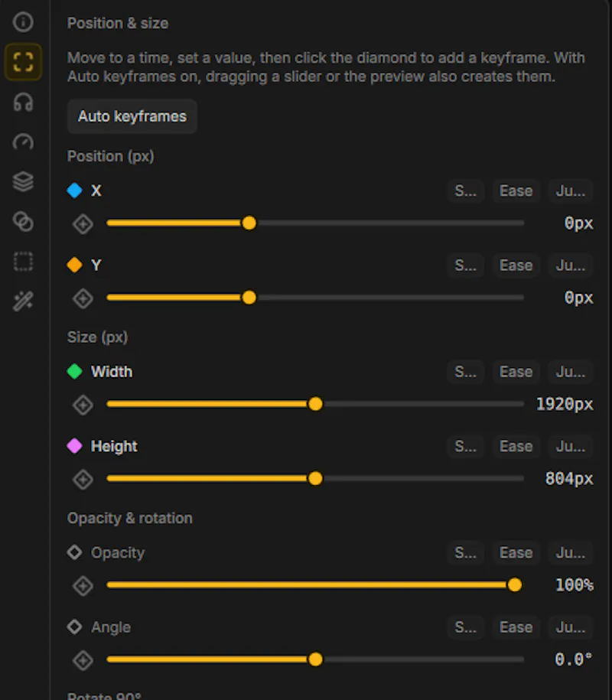Select the Position & size transform icon

[x=23, y=62]
